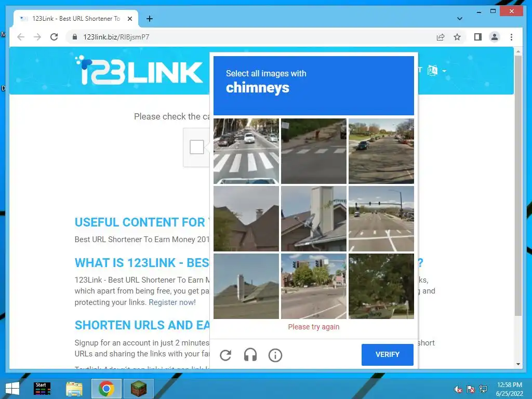This screenshot has width=532, height=399.
Task: Share this page icon
Action: (x=441, y=37)
